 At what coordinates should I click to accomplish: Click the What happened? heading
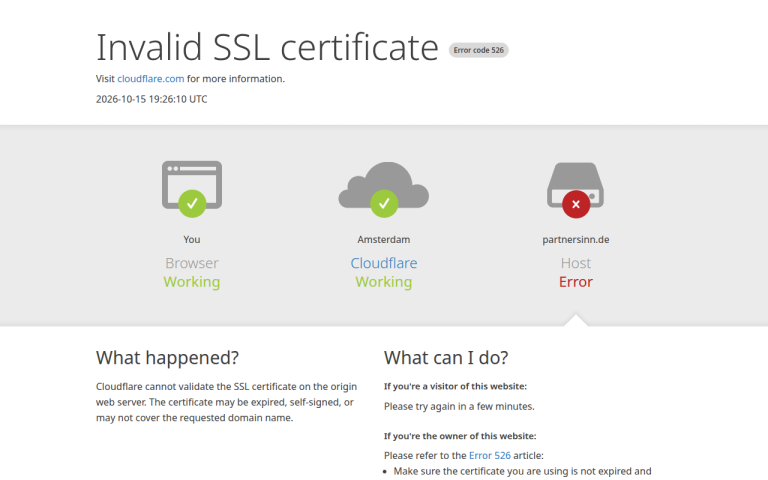click(167, 358)
